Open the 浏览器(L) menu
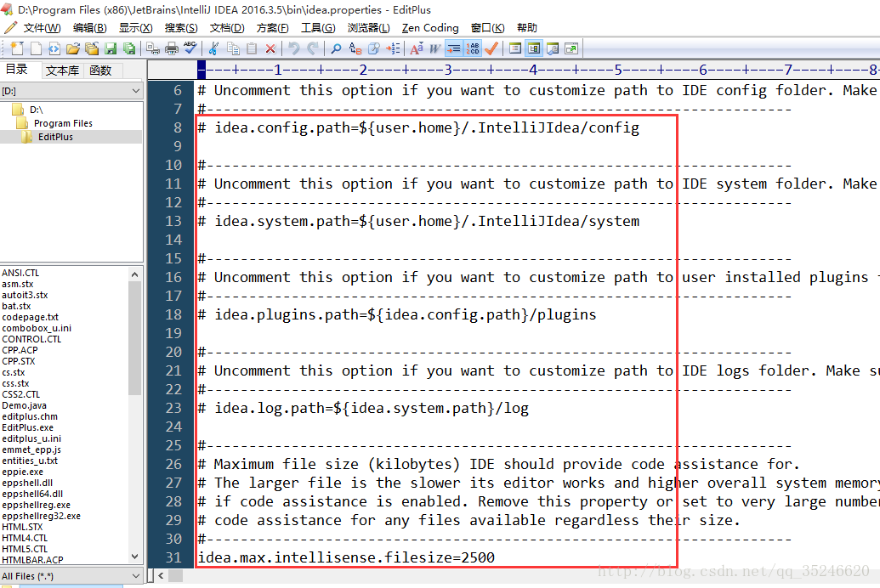 (368, 28)
